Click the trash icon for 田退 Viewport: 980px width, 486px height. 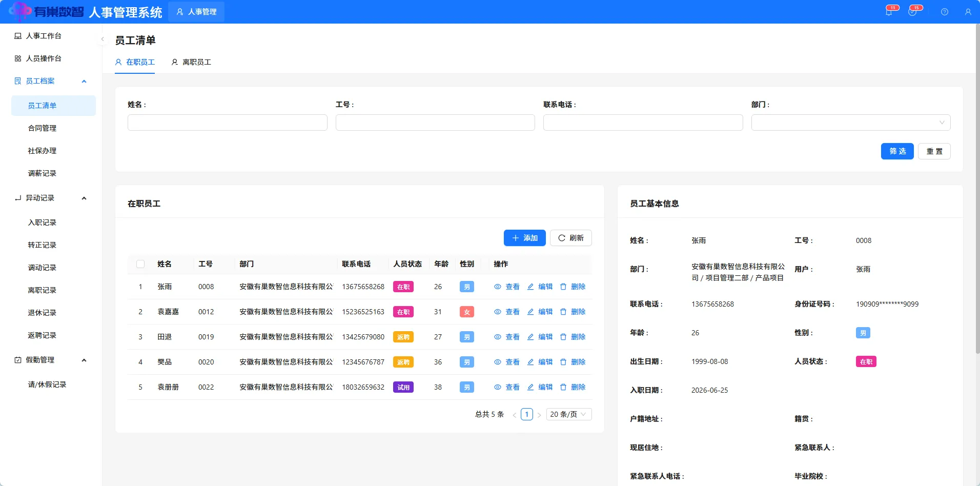[x=563, y=337]
